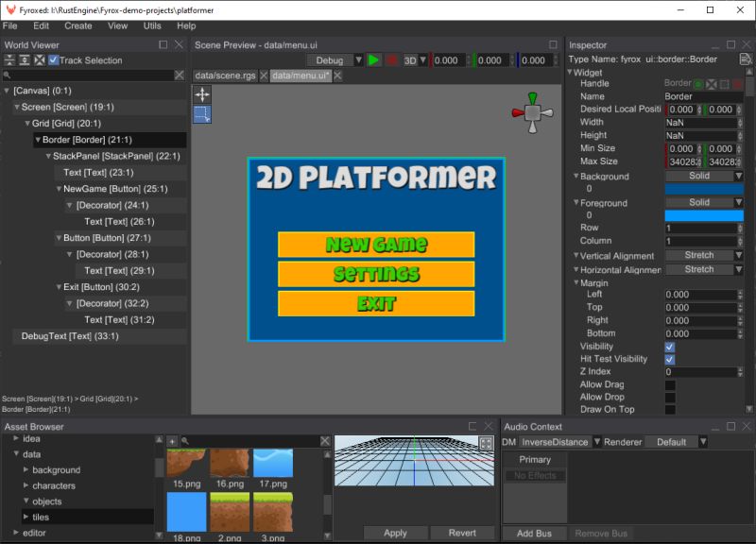Disable Track Selection in World Viewer
Viewport: 756px width, 544px height.
pyautogui.click(x=55, y=59)
